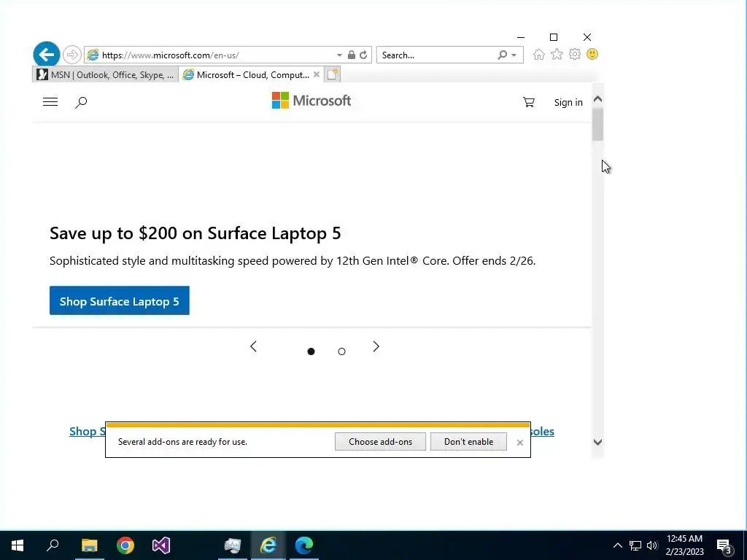Image resolution: width=747 pixels, height=560 pixels.
Task: Click the forward navigation arrow
Action: [72, 55]
